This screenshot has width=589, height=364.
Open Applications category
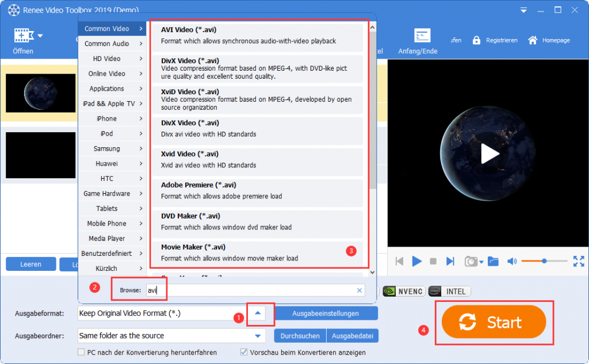click(112, 89)
